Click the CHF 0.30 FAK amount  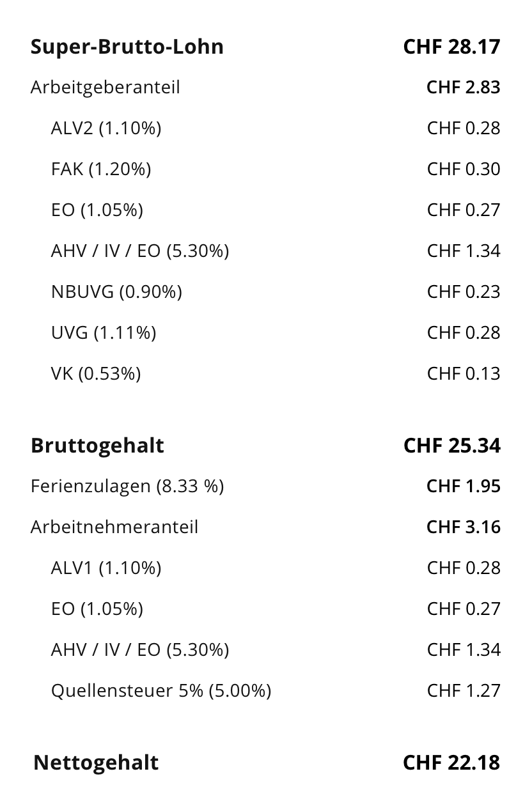pos(464,169)
